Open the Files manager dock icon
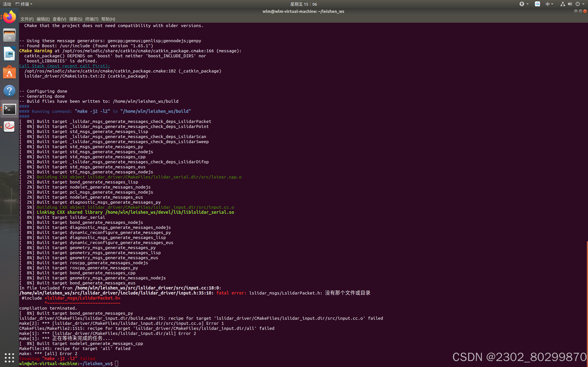The width and height of the screenshot is (588, 367). pyautogui.click(x=9, y=35)
